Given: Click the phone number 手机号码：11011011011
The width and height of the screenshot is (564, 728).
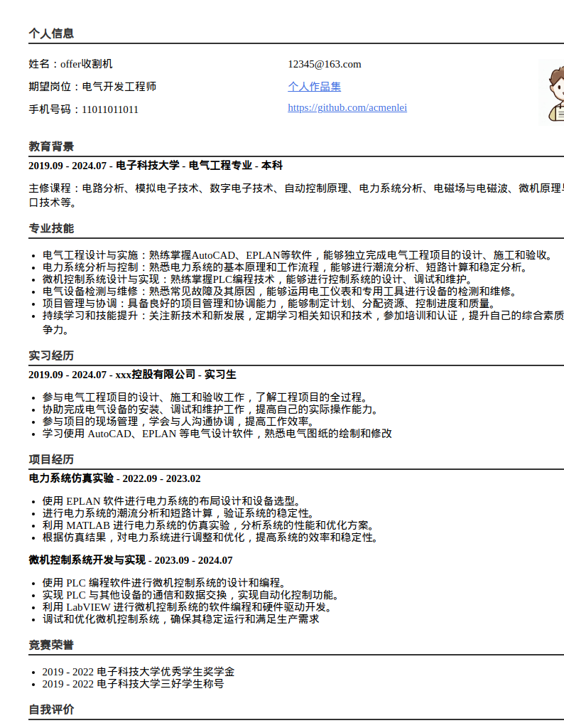Looking at the screenshot, I should pos(84,109).
